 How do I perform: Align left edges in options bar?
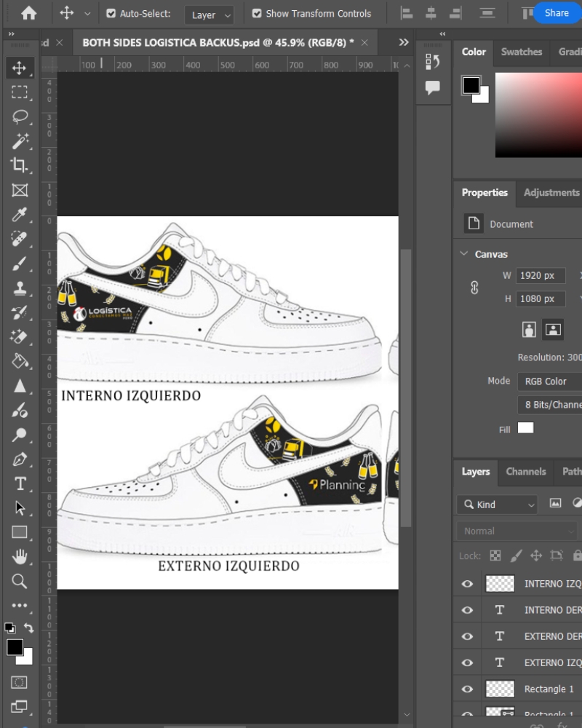[407, 13]
